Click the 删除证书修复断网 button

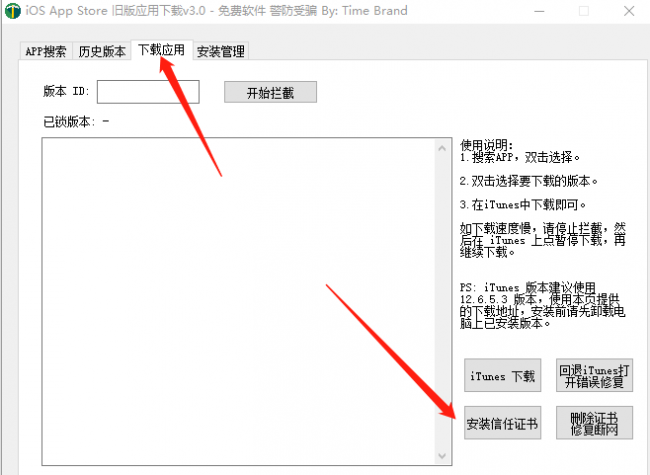coord(594,423)
